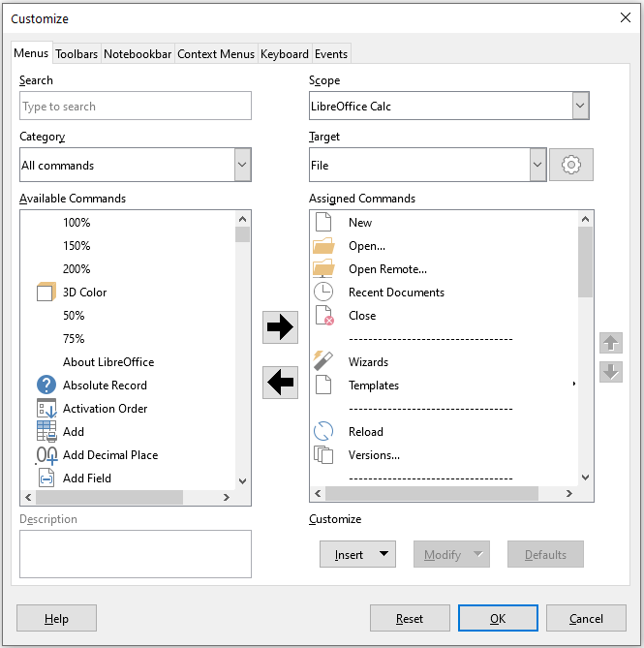Close the Customize dialog

[x=626, y=17]
